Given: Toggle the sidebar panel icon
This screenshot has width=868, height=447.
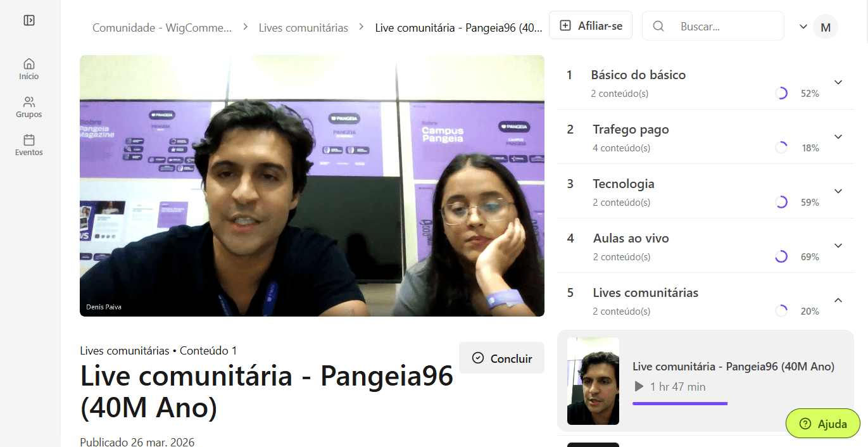Looking at the screenshot, I should [29, 20].
